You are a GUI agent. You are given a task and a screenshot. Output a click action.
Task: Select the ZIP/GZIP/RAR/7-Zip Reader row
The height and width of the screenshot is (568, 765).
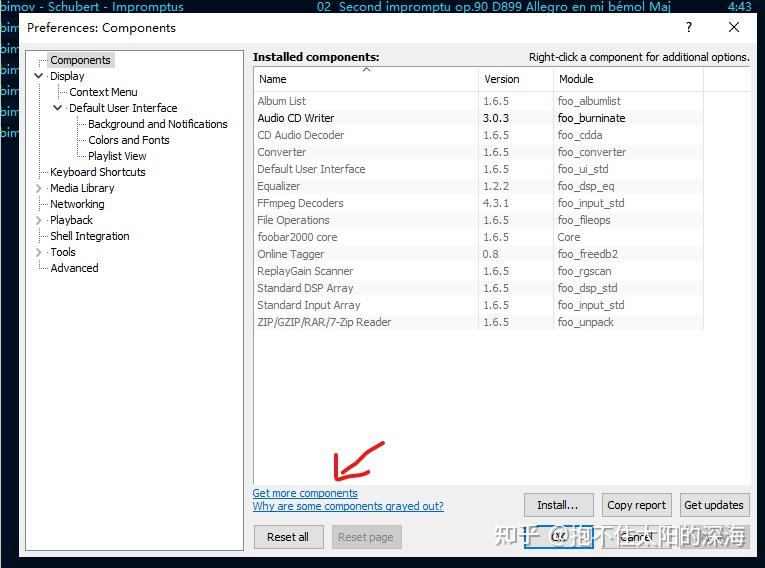pyautogui.click(x=478, y=322)
